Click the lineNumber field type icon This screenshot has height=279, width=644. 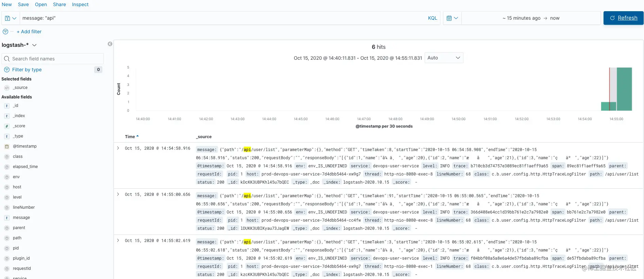click(x=7, y=207)
